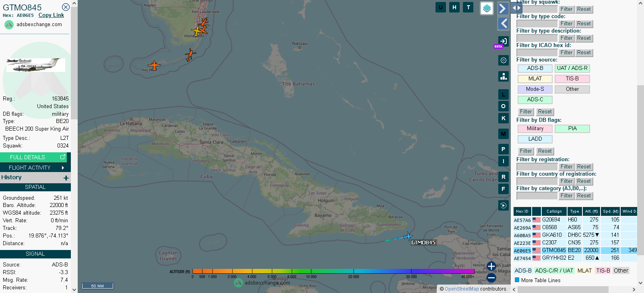This screenshot has height=293, width=644.
Task: Click the OpenStreetMap attribution link
Action: 462,289
